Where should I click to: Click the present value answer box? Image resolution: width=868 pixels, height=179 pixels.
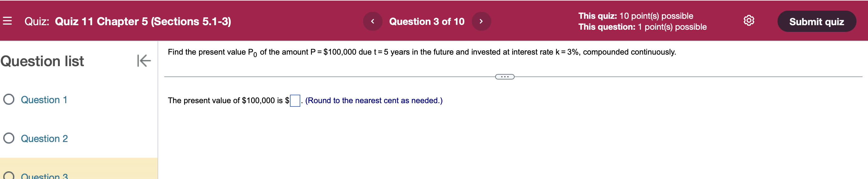coord(294,100)
